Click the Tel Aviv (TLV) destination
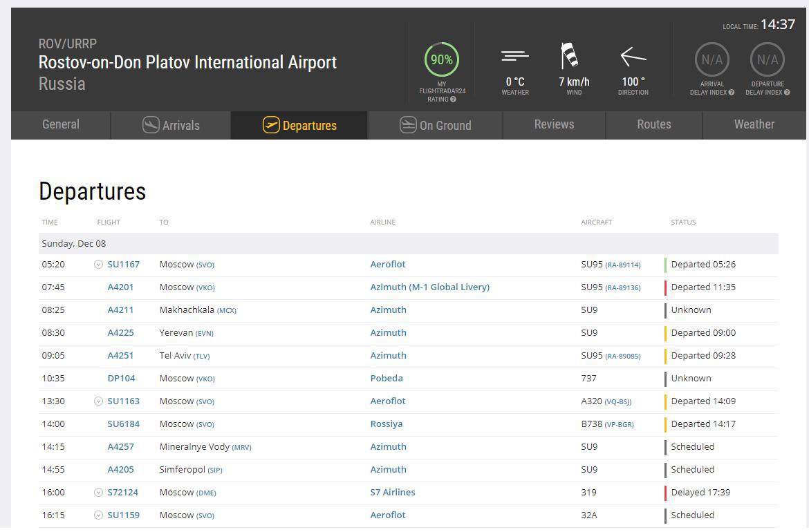Viewport: 809px width, 532px height. (185, 356)
